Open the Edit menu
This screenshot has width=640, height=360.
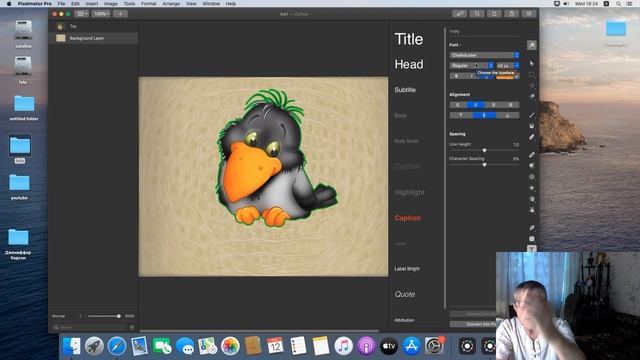point(76,4)
